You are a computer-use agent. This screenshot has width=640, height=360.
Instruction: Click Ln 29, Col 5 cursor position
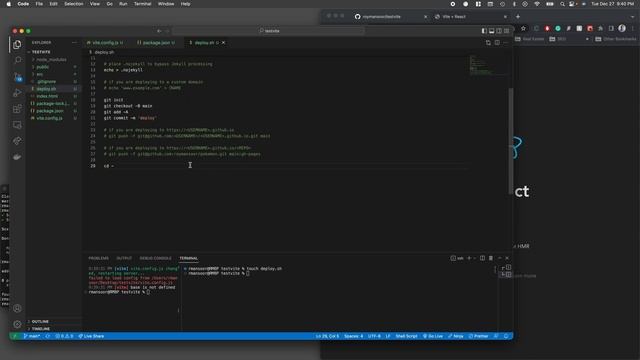(x=327, y=336)
